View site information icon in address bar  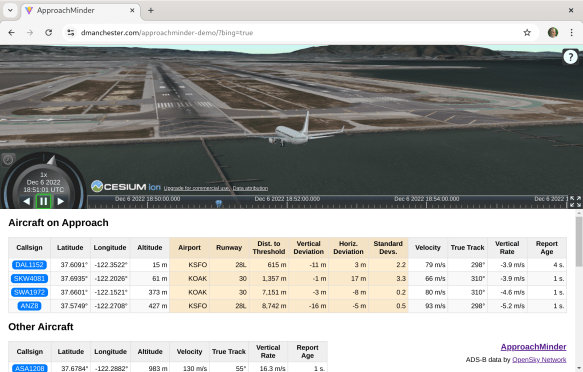click(x=71, y=33)
